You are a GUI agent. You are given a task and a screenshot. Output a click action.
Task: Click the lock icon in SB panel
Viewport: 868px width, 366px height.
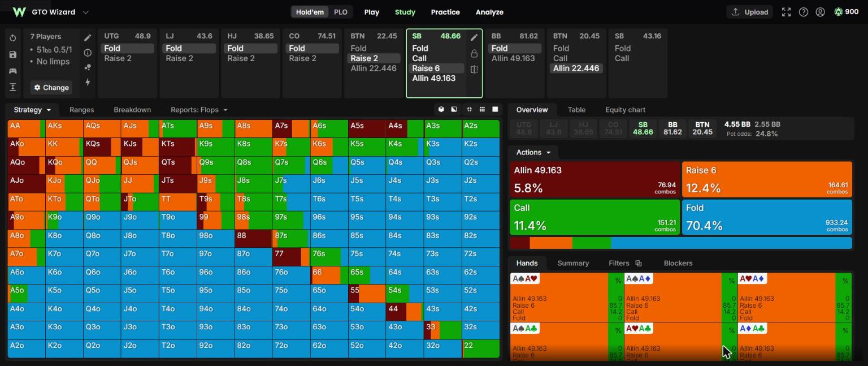(474, 53)
